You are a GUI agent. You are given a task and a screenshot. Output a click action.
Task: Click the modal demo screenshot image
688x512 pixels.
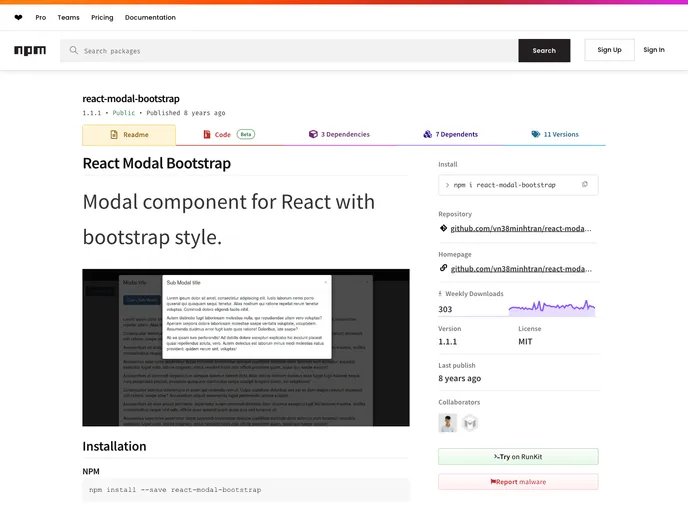coord(246,347)
